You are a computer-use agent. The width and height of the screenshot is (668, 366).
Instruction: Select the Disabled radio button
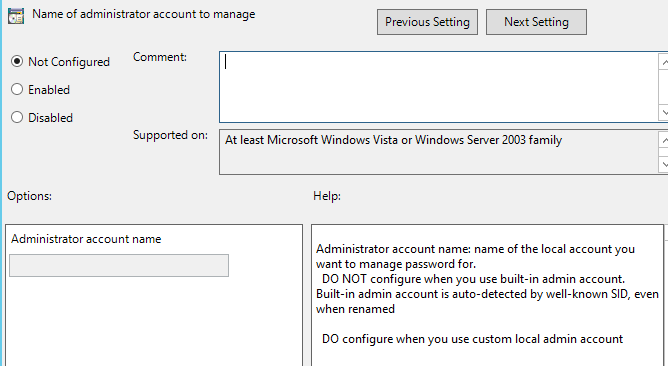point(17,117)
